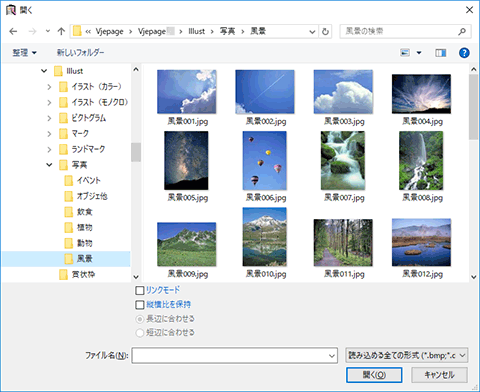Viewport: 480px width, 392px height.
Task: Enable the 縦横比を保持 checkbox
Action: tap(140, 305)
